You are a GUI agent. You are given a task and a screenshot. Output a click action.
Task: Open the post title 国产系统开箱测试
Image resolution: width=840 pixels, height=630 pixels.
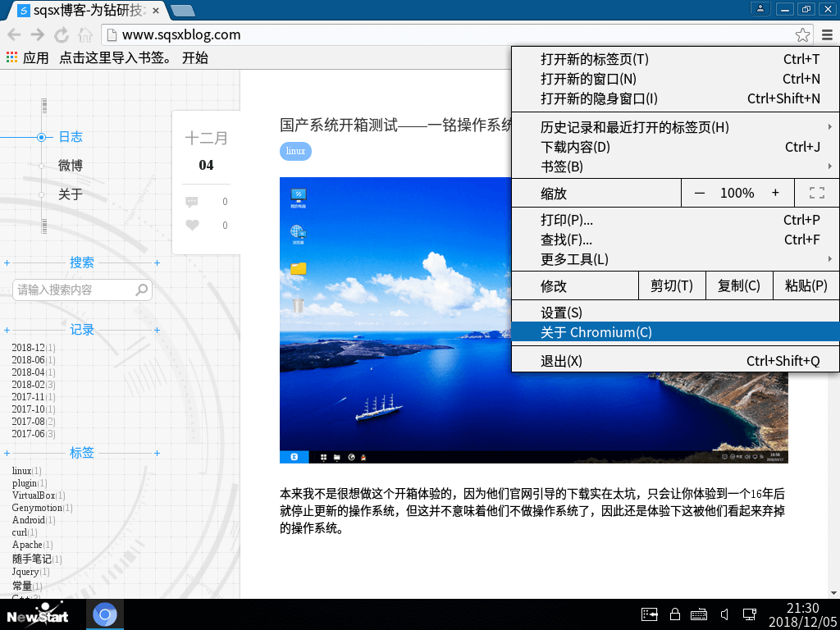tap(396, 126)
